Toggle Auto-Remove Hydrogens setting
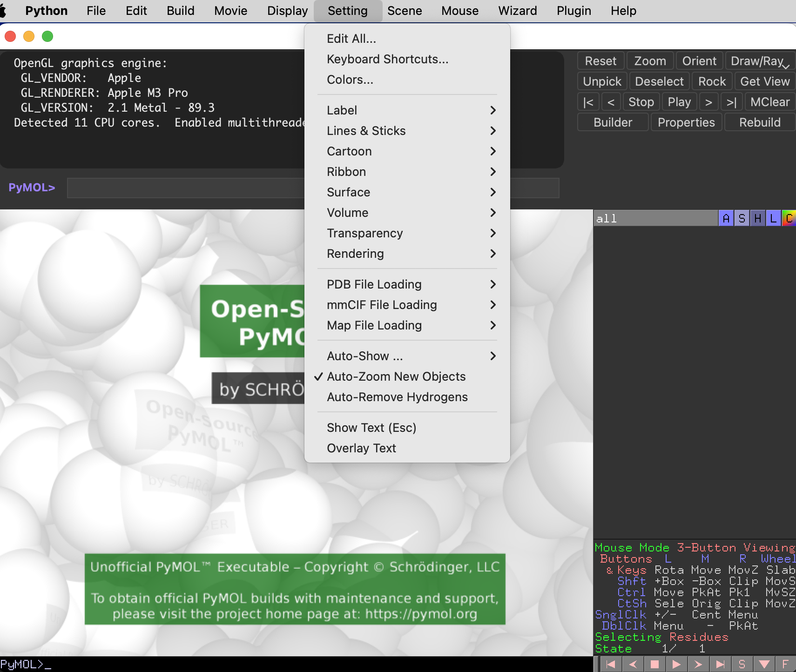The image size is (796, 672). [x=407, y=397]
